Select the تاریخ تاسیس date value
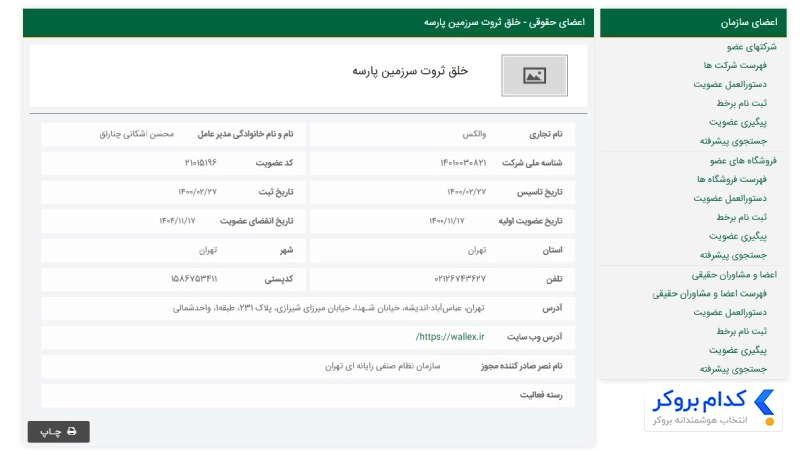The image size is (800, 450). 466,192
